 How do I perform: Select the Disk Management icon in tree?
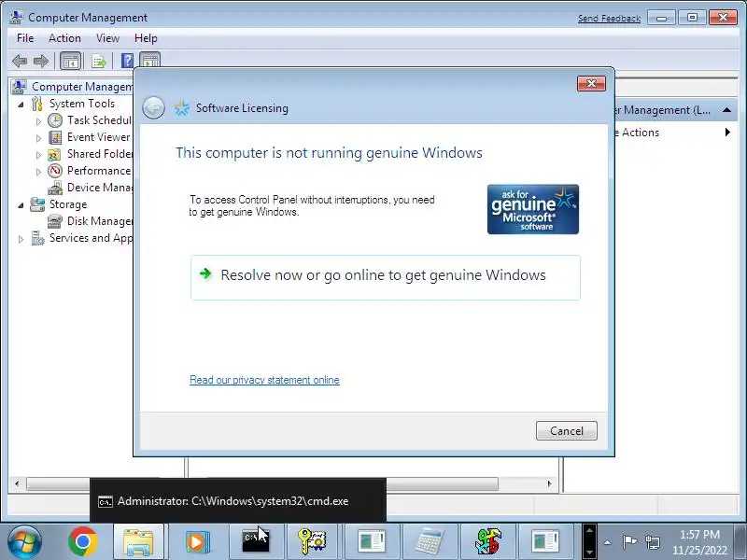pyautogui.click(x=55, y=221)
